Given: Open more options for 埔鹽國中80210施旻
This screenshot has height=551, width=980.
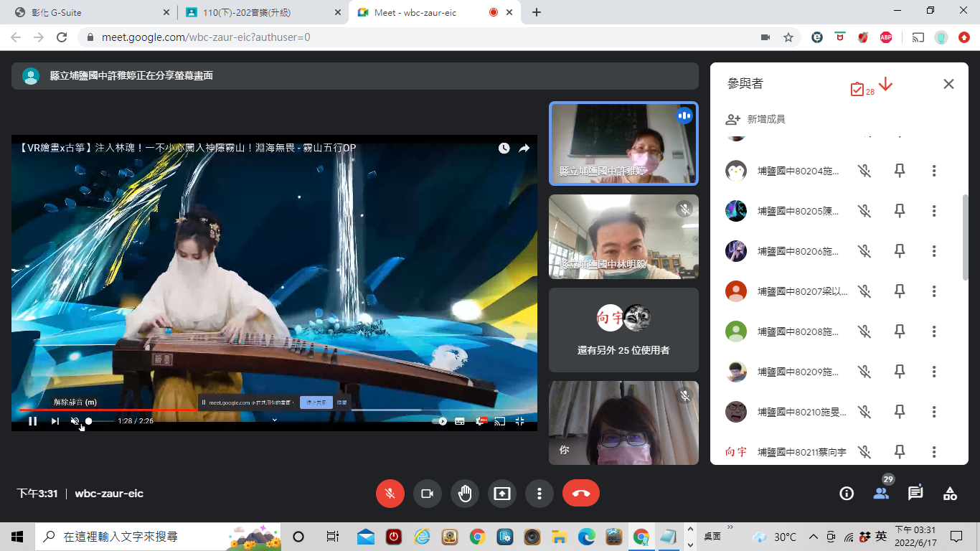Looking at the screenshot, I should tap(934, 412).
